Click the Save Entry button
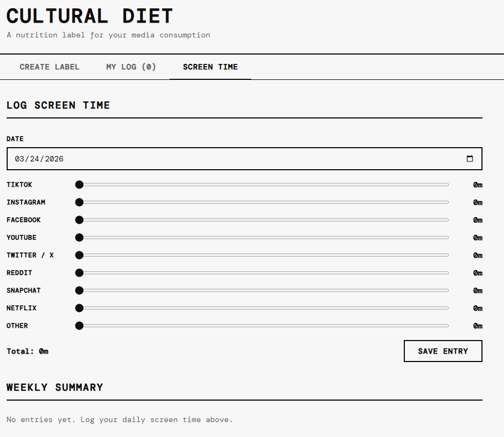Viewport: 504px width, 437px height. coord(443,351)
